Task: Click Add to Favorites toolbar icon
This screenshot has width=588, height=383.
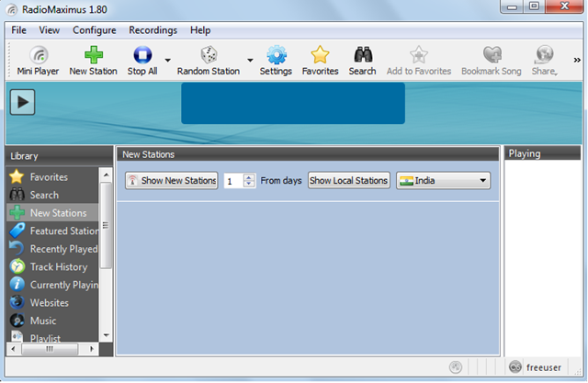Action: pos(419,61)
